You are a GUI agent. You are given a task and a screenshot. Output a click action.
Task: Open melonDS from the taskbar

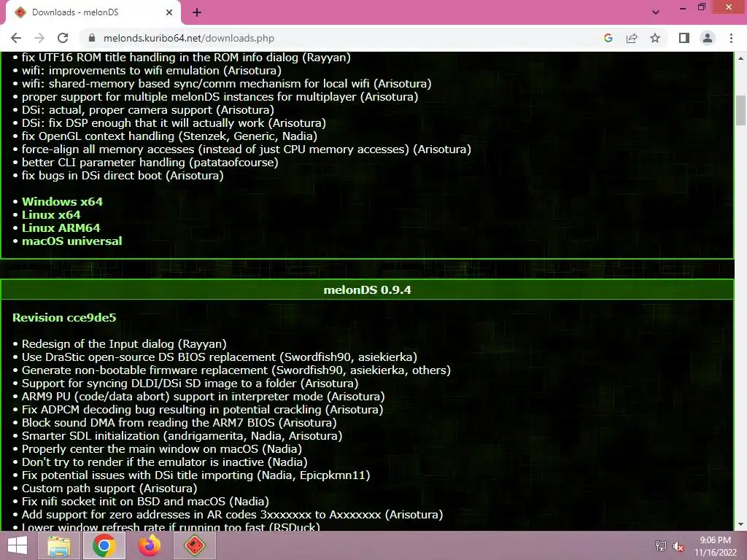coord(194,545)
